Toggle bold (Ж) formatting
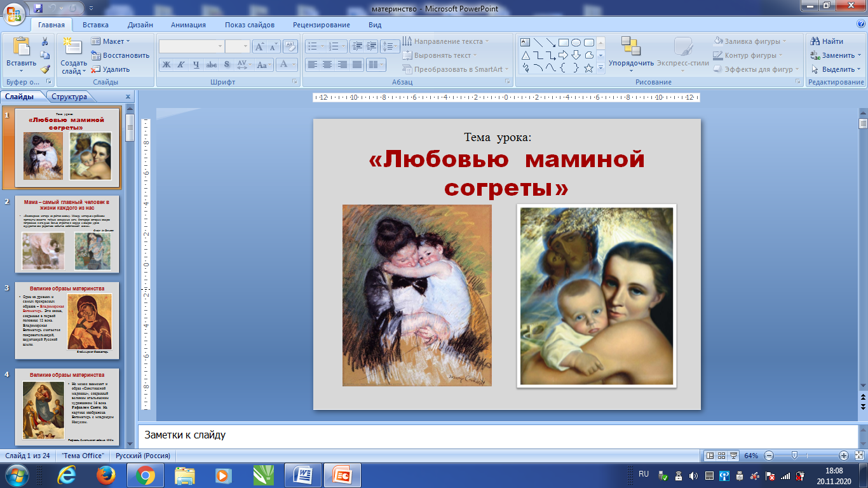Screen dimensions: 868x488 pyautogui.click(x=166, y=65)
